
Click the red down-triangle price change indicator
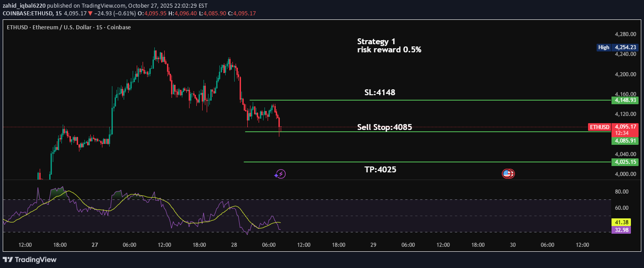pos(90,14)
